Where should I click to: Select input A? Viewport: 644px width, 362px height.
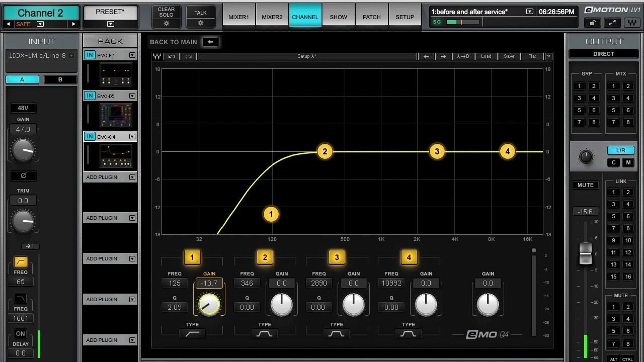22,79
